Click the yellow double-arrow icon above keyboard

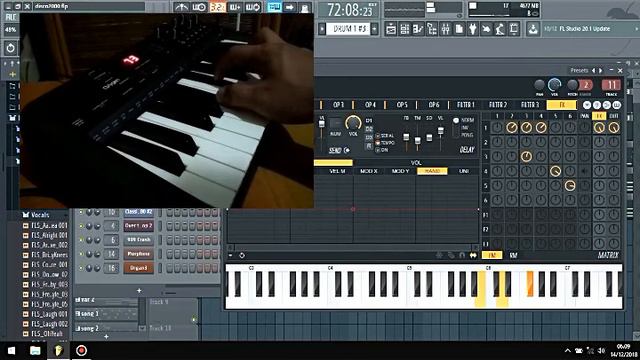point(473,256)
